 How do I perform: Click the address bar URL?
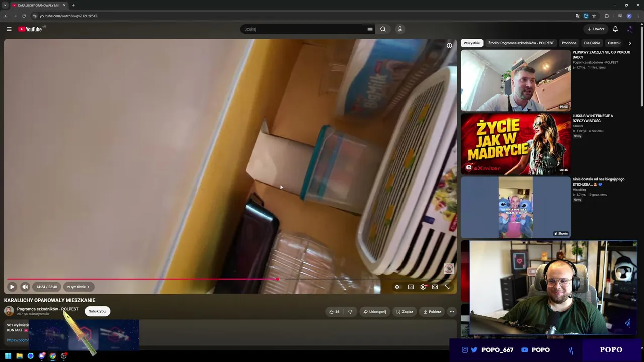point(68,16)
